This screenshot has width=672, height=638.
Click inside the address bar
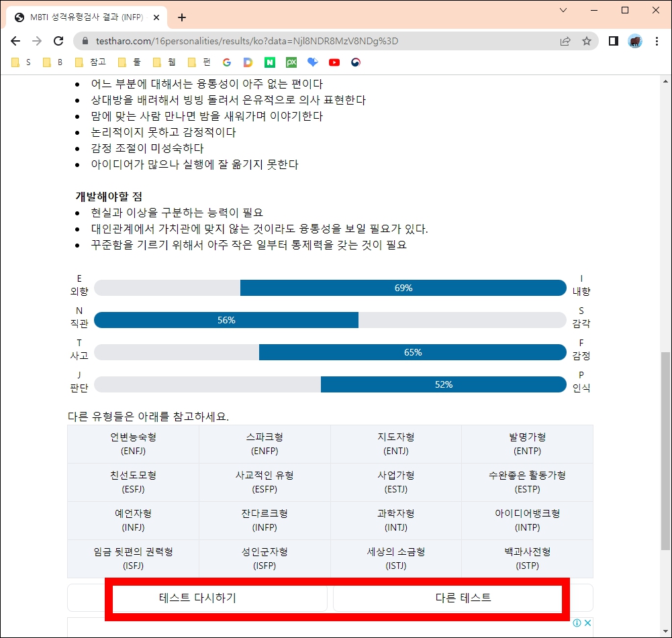click(269, 40)
